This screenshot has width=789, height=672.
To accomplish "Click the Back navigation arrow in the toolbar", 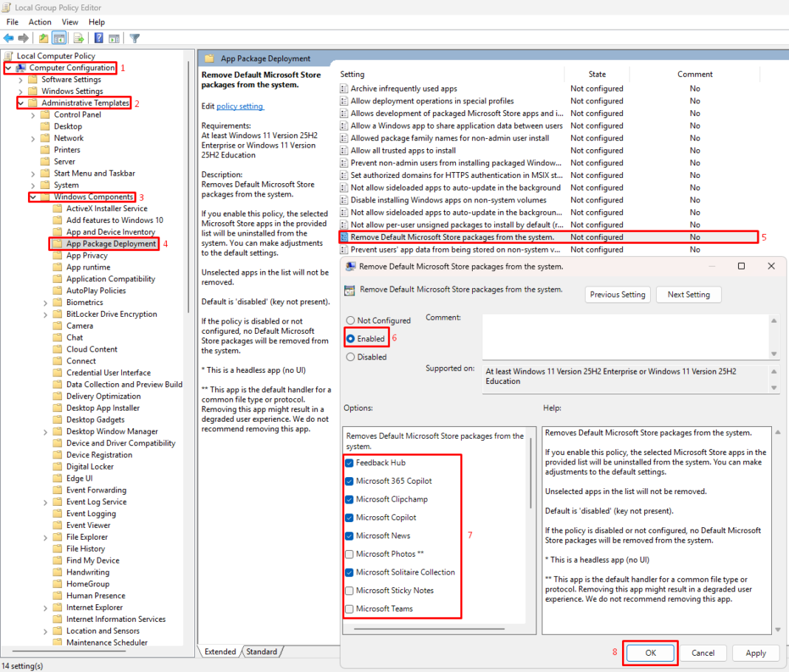I will pyautogui.click(x=9, y=38).
